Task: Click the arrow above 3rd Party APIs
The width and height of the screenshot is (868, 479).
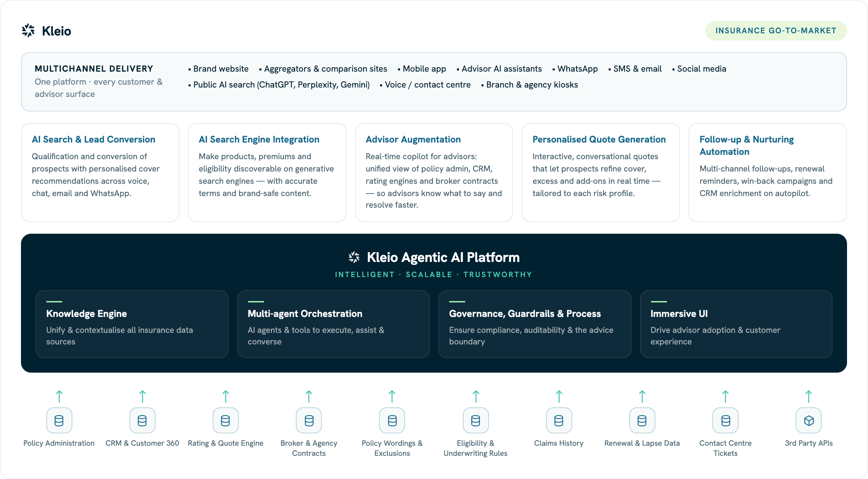Action: 809,397
